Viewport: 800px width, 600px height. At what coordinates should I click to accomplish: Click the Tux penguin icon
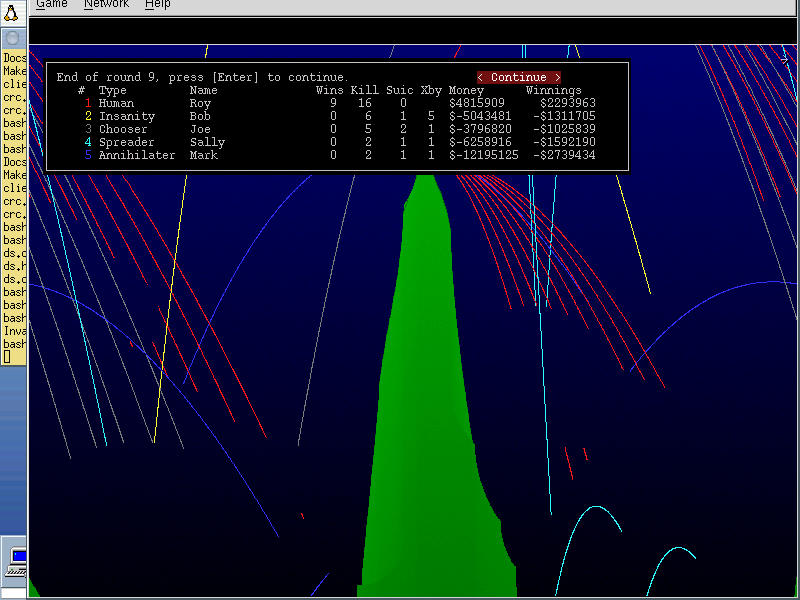[11, 12]
